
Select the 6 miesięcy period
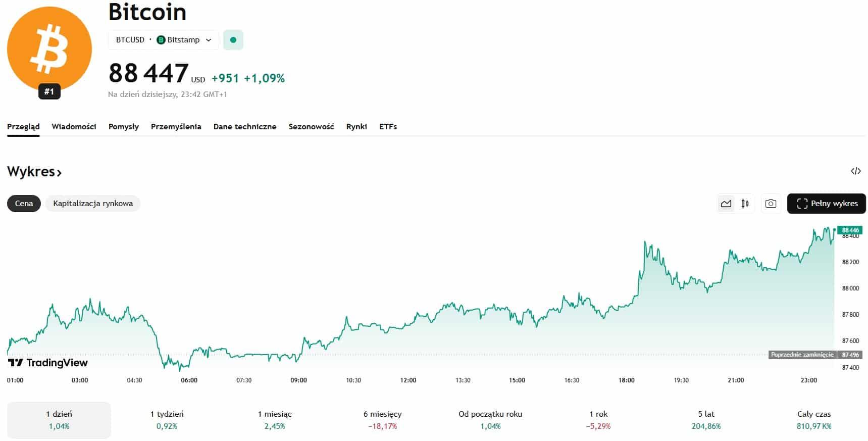(x=382, y=420)
